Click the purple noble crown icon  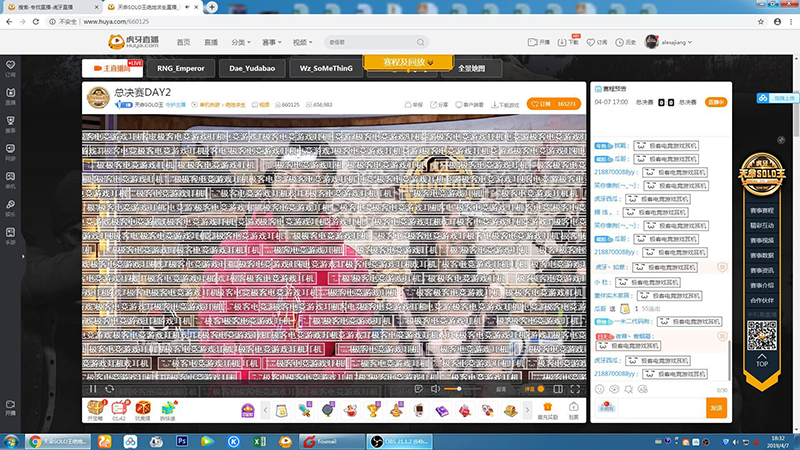click(x=247, y=410)
